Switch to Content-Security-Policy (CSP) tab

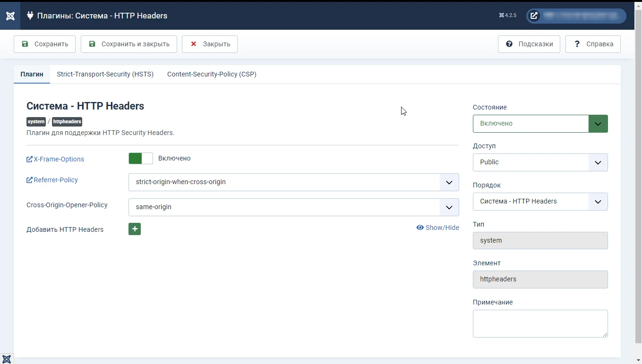coord(212,74)
